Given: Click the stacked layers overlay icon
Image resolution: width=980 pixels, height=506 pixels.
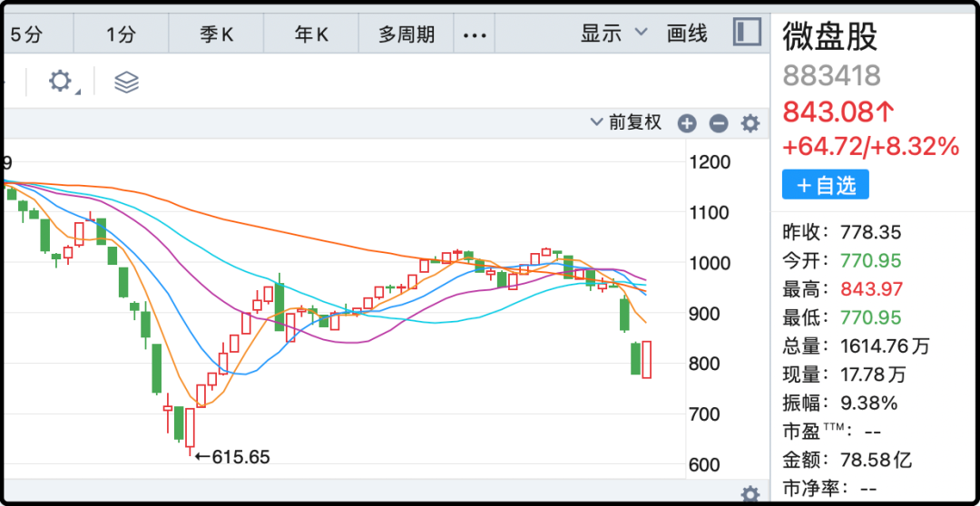Looking at the screenshot, I should tap(126, 83).
